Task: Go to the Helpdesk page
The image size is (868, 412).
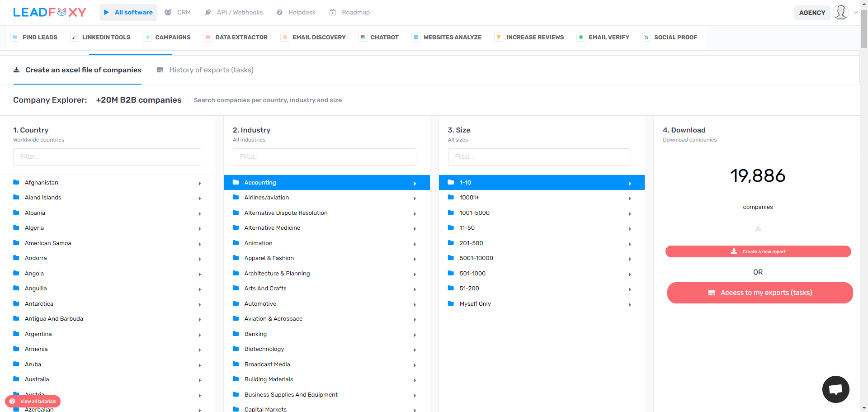Action: click(x=296, y=12)
